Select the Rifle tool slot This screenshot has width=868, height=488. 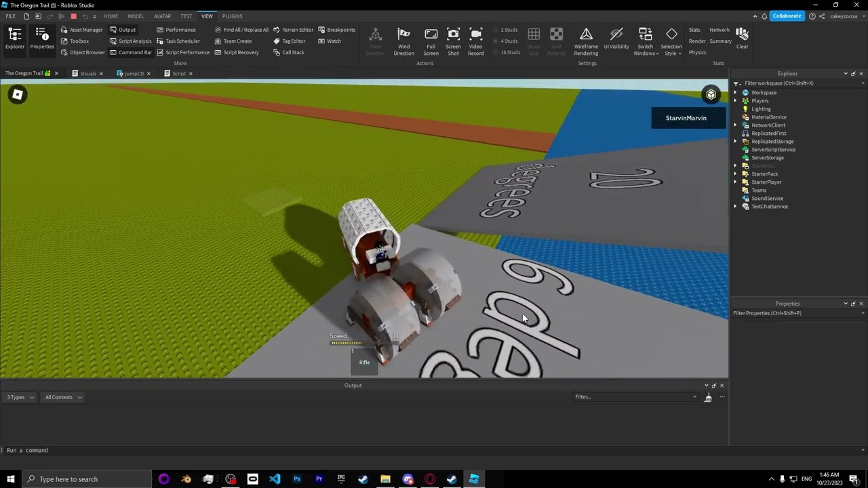pos(364,362)
